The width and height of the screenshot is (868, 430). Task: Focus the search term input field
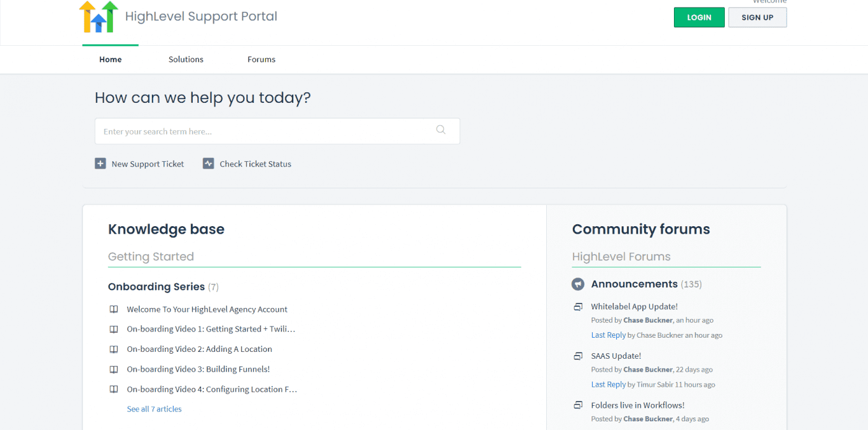[x=277, y=131]
